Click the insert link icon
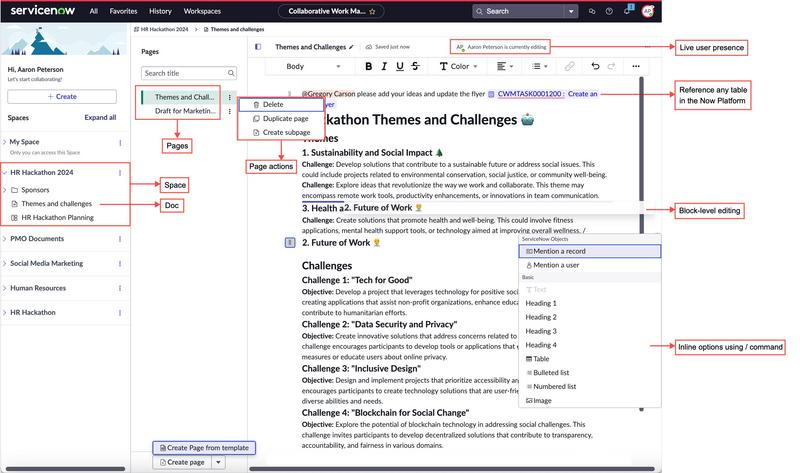The width and height of the screenshot is (800, 473). click(x=569, y=66)
